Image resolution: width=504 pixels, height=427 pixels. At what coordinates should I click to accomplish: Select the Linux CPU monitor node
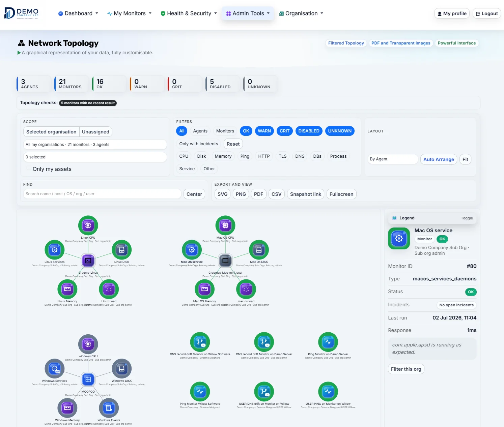(x=88, y=225)
